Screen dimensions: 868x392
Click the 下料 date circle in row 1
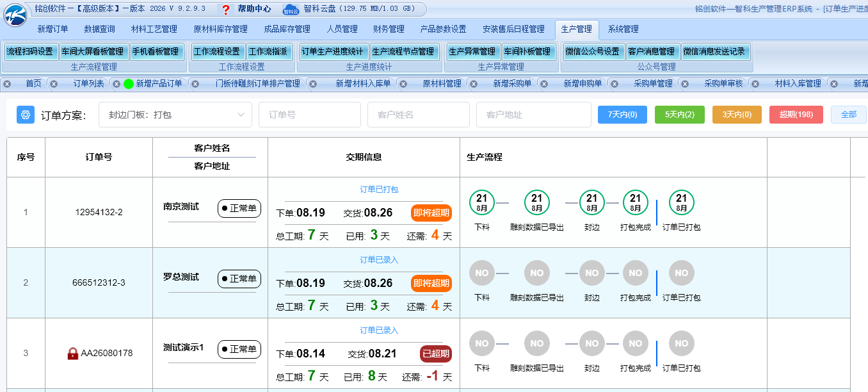tap(482, 203)
